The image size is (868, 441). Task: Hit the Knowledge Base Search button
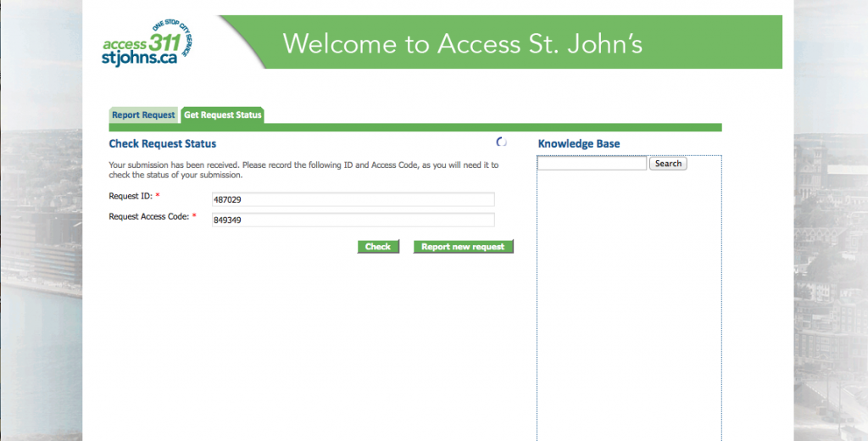coord(668,164)
